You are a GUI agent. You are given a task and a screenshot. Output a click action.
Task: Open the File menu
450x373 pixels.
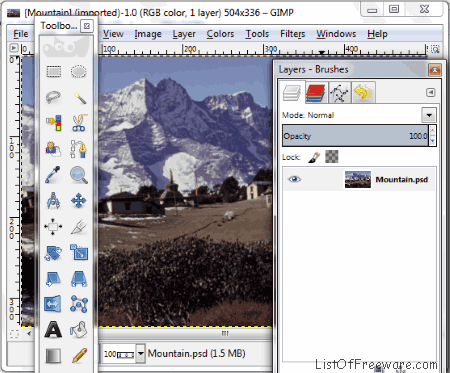click(x=21, y=34)
